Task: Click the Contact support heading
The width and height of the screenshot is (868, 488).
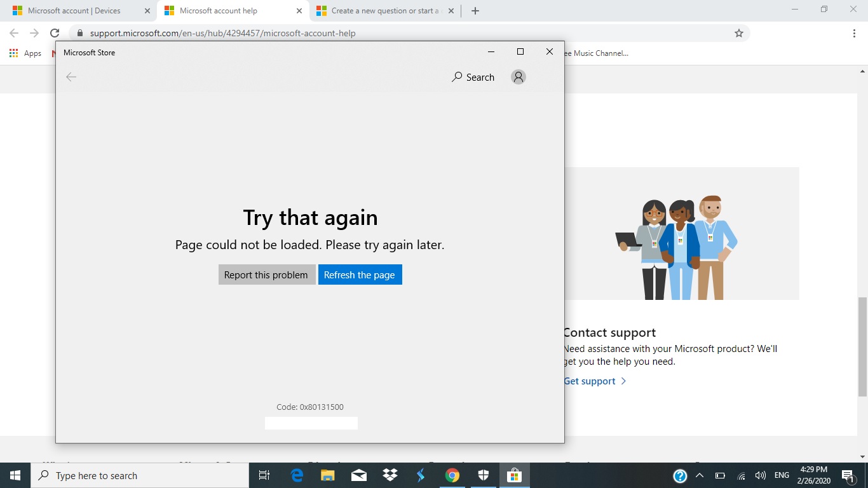Action: pos(609,332)
